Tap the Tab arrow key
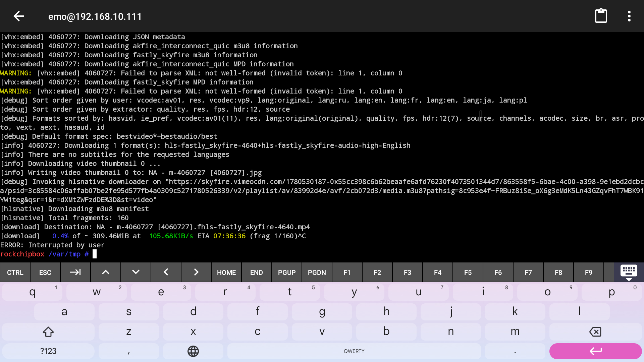Viewport: 644px width, 362px height. pos(75,273)
